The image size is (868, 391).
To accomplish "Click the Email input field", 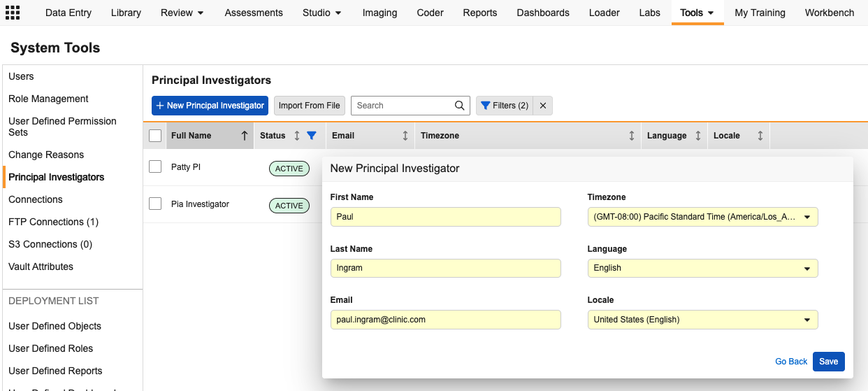I will pyautogui.click(x=445, y=320).
